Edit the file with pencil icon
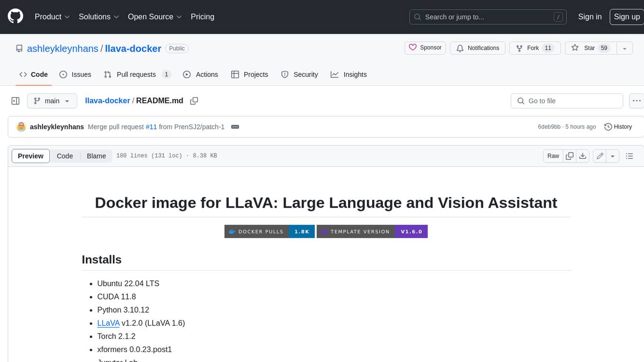The image size is (644, 362). click(x=599, y=156)
